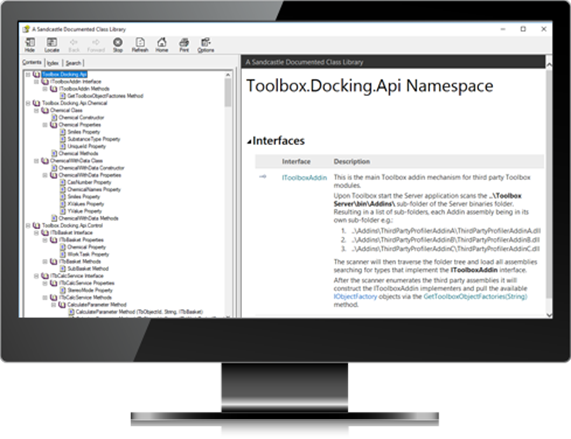
Task: Select ITbBasket Properties tree item
Action: click(x=81, y=240)
